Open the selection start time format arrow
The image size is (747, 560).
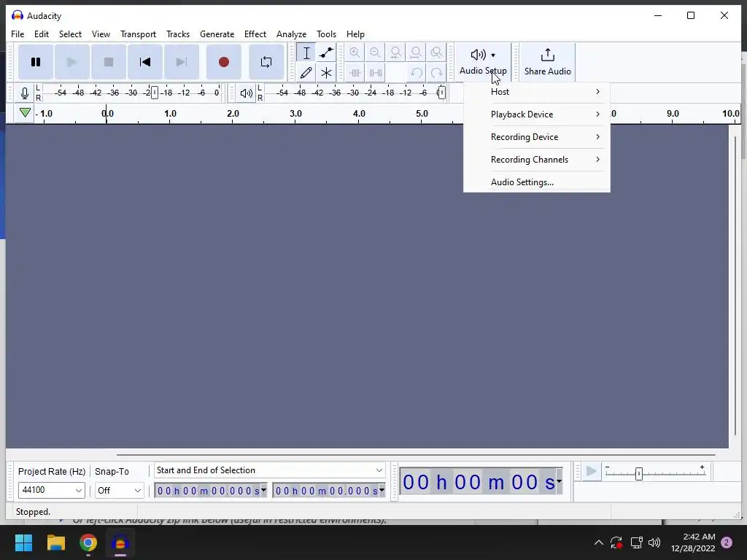tap(263, 490)
